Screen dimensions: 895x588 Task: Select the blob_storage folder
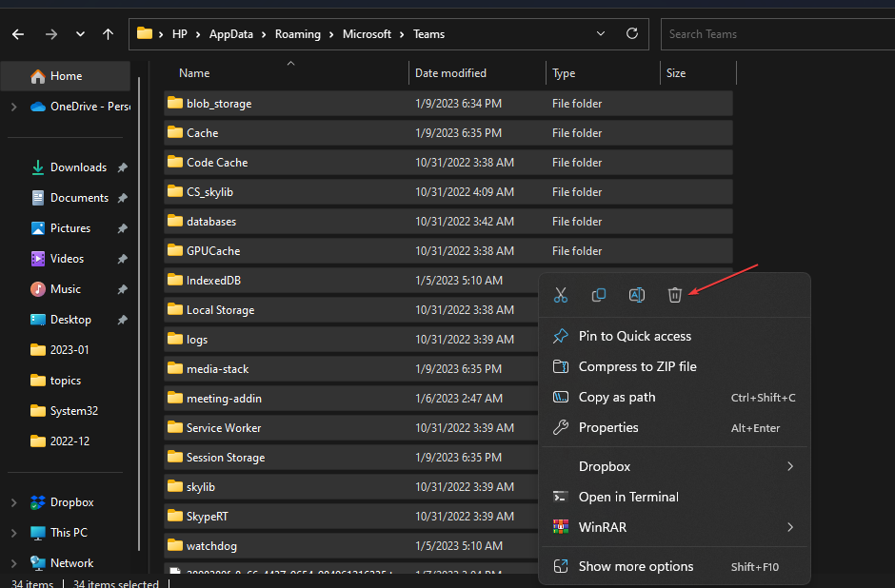click(448, 104)
